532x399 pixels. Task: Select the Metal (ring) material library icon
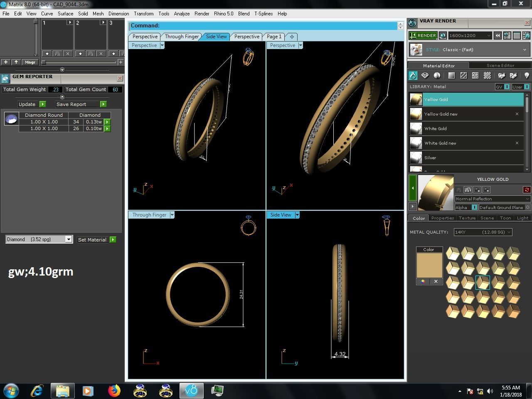pyautogui.click(x=413, y=75)
